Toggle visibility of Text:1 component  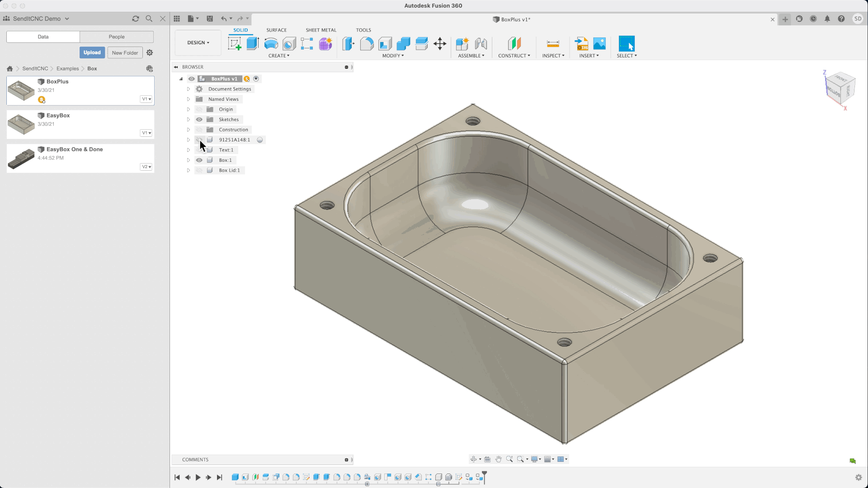(199, 150)
